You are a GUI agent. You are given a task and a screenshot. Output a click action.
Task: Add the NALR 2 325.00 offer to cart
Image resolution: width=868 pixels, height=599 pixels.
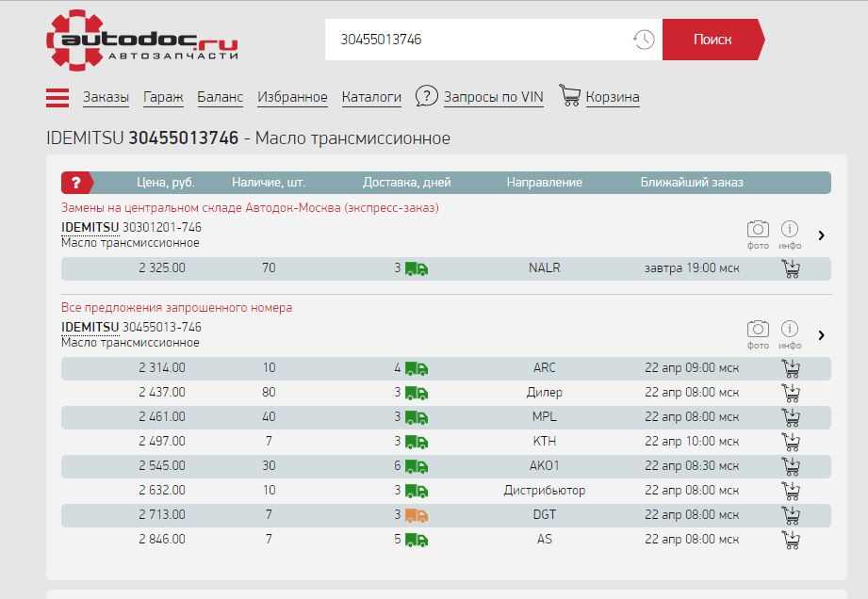point(792,268)
